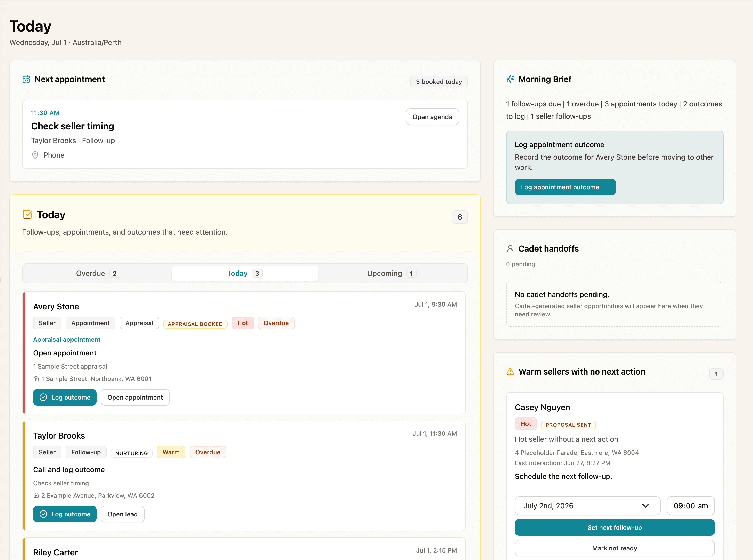
Task: Click Log appointment outcome button in Morning Brief
Action: click(565, 187)
